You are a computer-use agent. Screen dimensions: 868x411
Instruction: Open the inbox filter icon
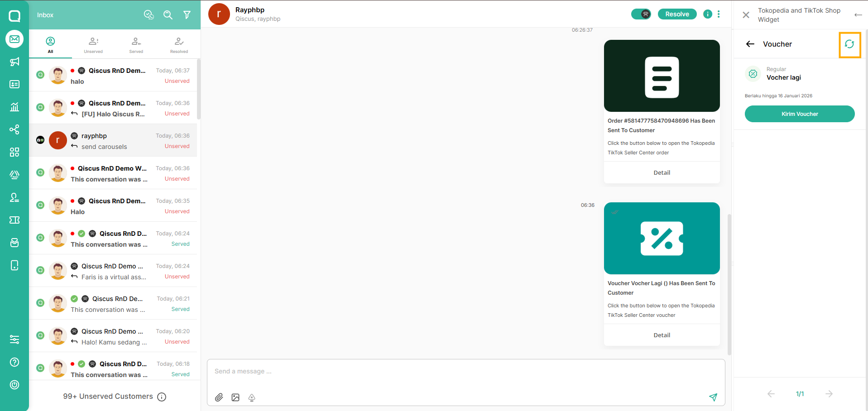(187, 15)
